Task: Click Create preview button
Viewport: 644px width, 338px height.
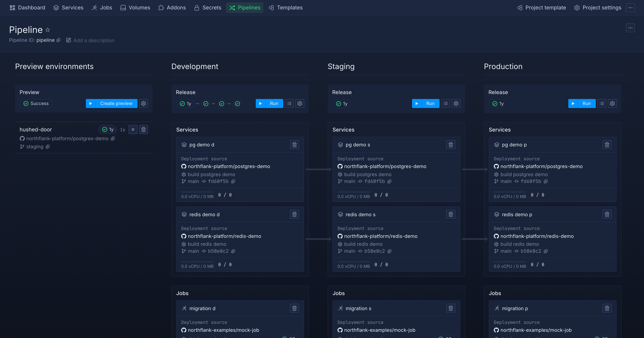Action: [111, 104]
